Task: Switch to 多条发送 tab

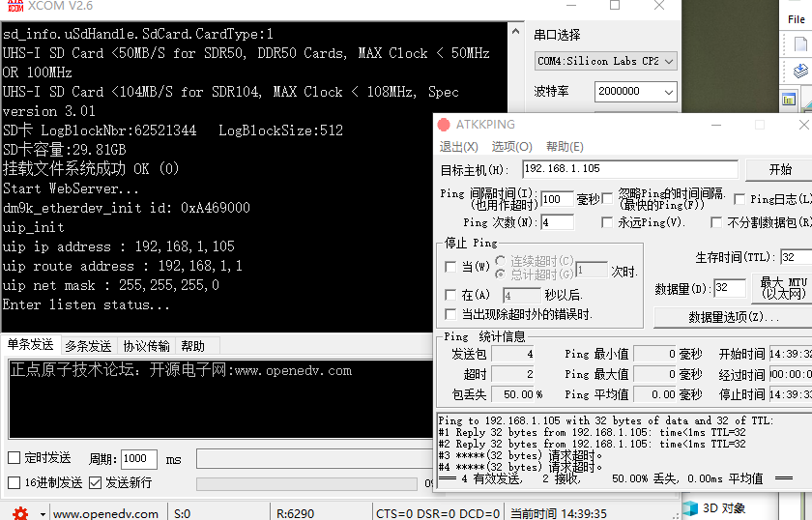Action: point(89,346)
